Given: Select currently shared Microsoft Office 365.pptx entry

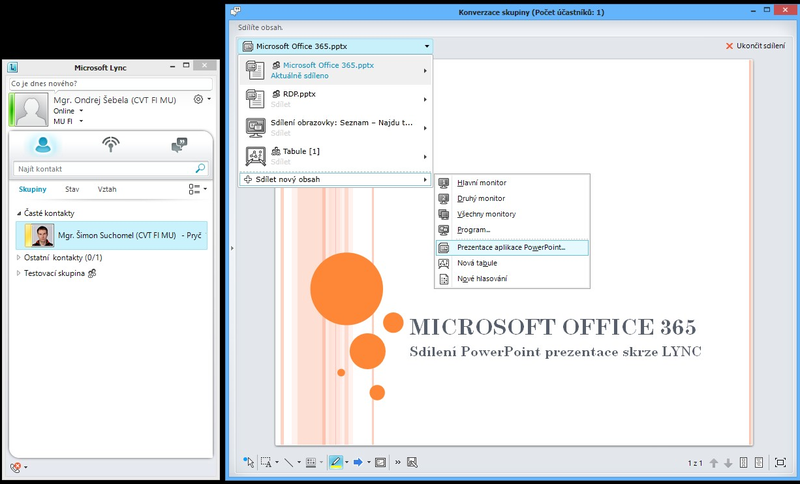Looking at the screenshot, I should [x=335, y=70].
